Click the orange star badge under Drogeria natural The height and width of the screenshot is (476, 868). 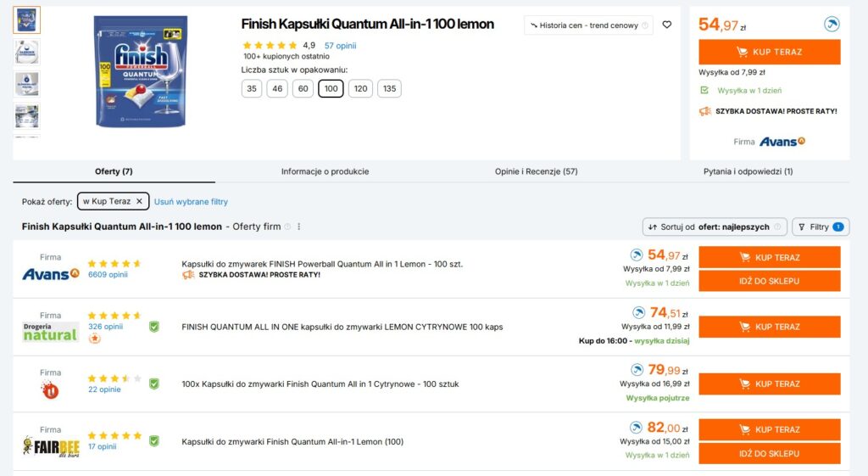[x=95, y=338]
